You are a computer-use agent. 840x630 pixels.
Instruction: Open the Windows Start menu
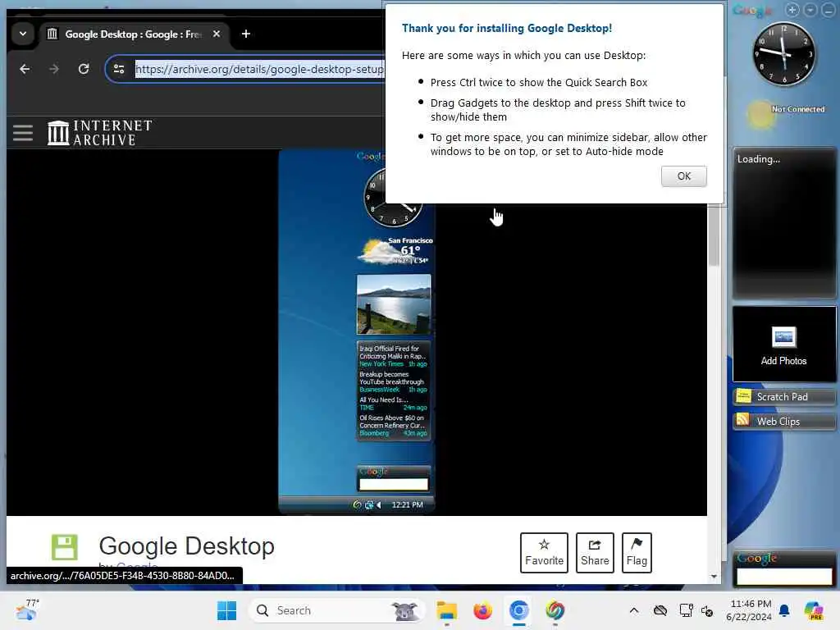pos(226,610)
